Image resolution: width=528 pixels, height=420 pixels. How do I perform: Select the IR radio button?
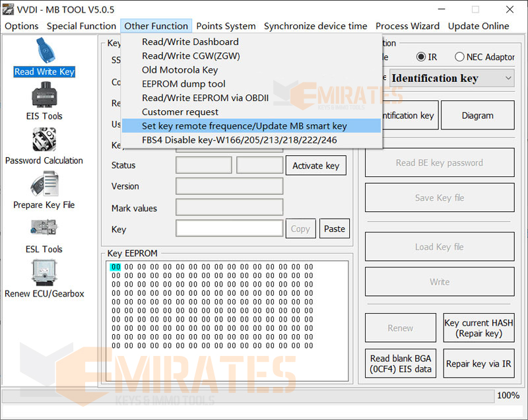pos(421,57)
